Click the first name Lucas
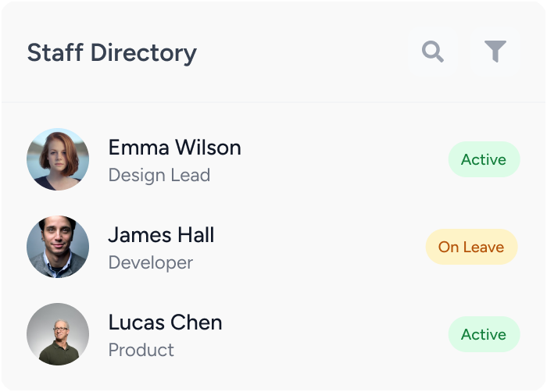The width and height of the screenshot is (547, 392). [x=137, y=323]
